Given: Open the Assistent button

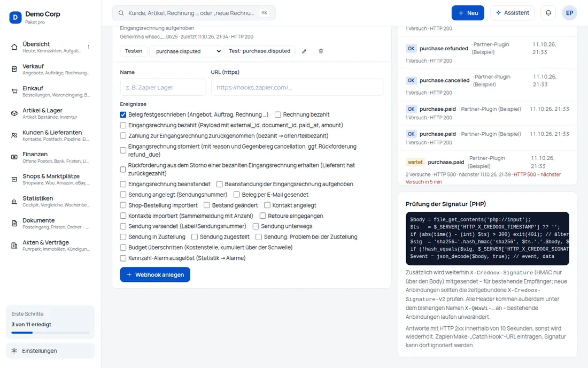Looking at the screenshot, I should click(512, 13).
